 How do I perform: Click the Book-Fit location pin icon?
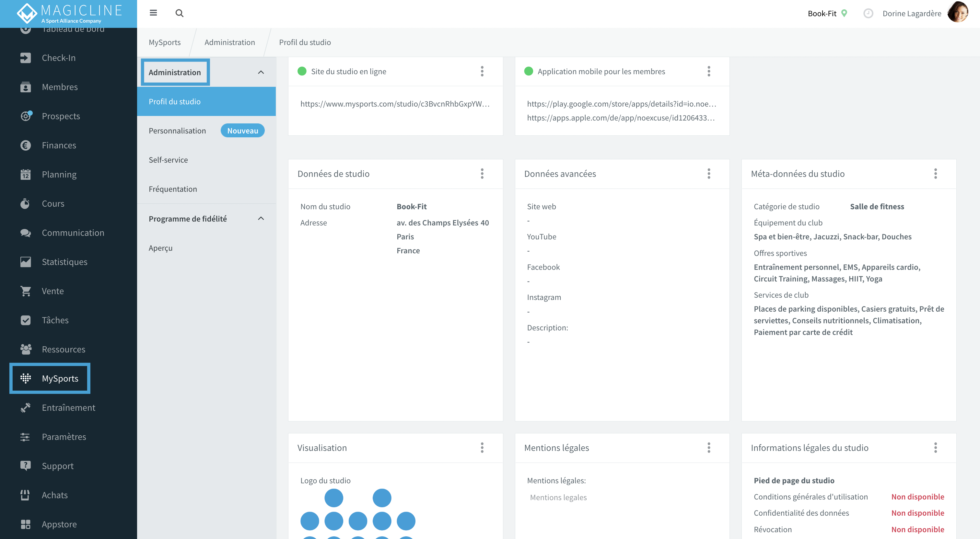844,13
